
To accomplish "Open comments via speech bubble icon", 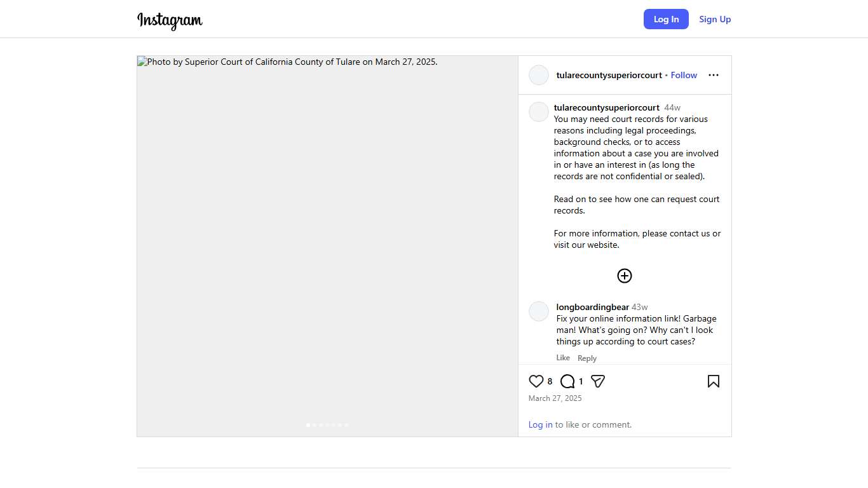I will (x=567, y=381).
